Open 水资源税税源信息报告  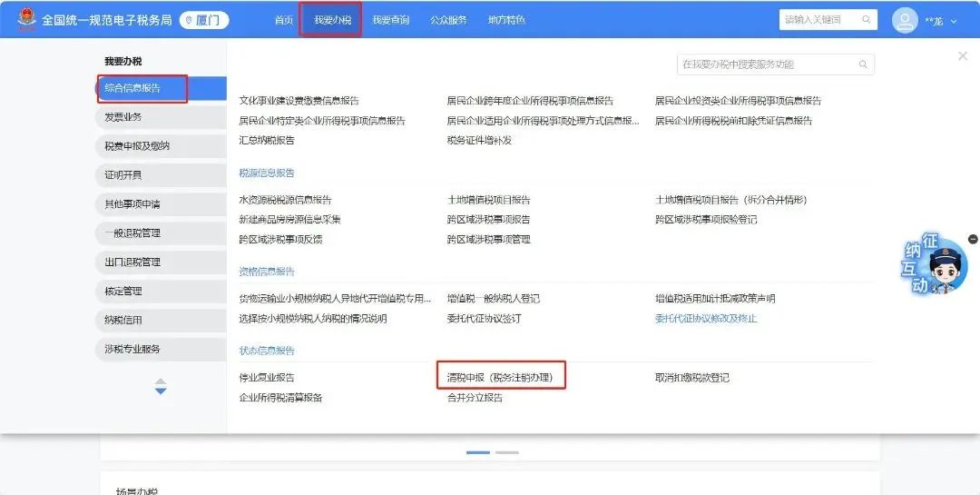[x=285, y=200]
